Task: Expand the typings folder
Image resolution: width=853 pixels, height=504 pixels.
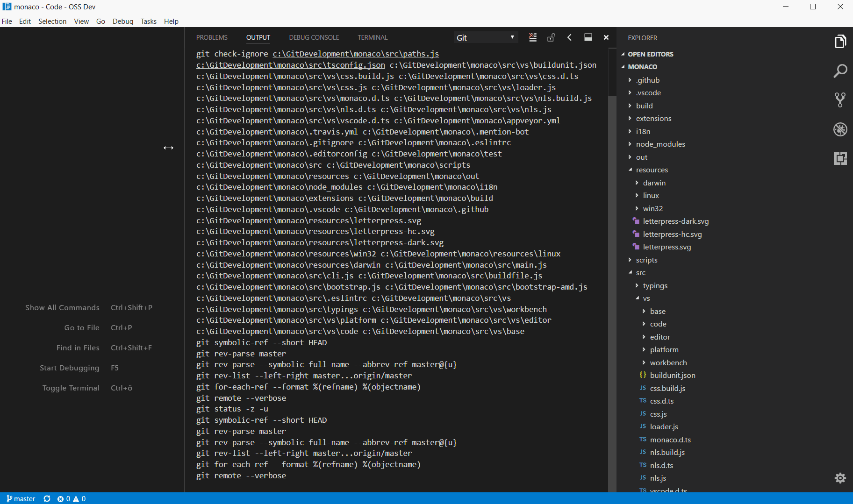Action: tap(655, 285)
